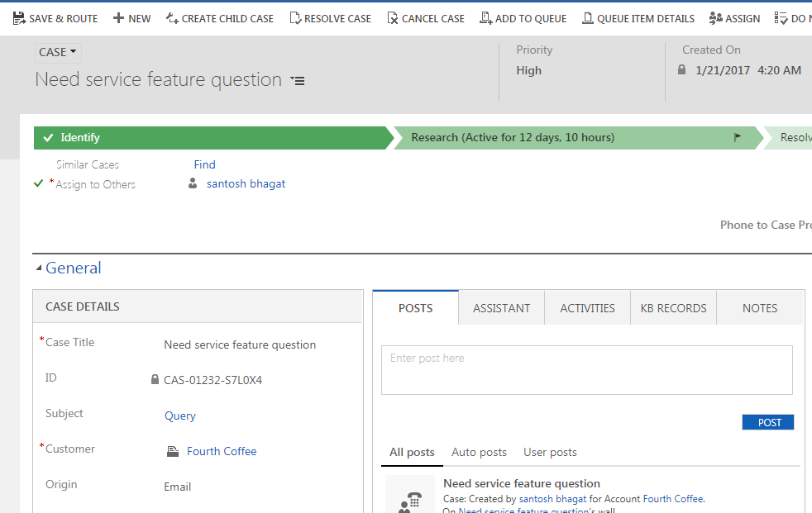
Task: Open the CASE entity dropdown
Action: [58, 52]
